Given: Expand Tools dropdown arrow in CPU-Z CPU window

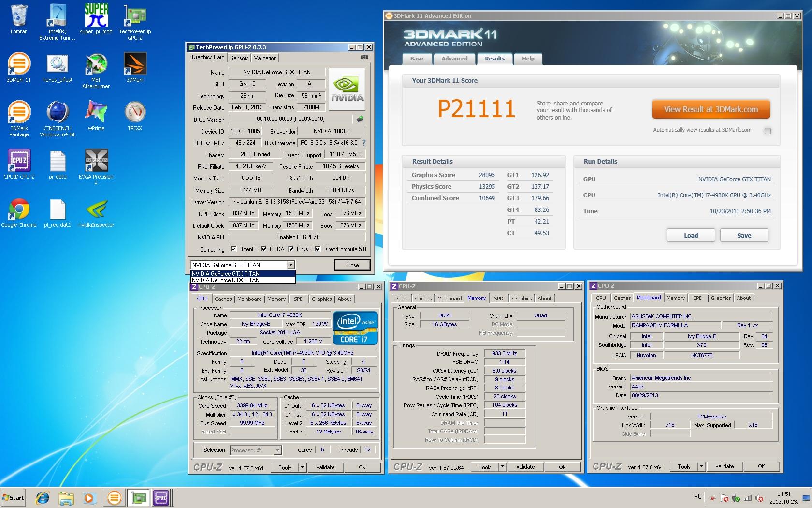Looking at the screenshot, I should coord(302,467).
